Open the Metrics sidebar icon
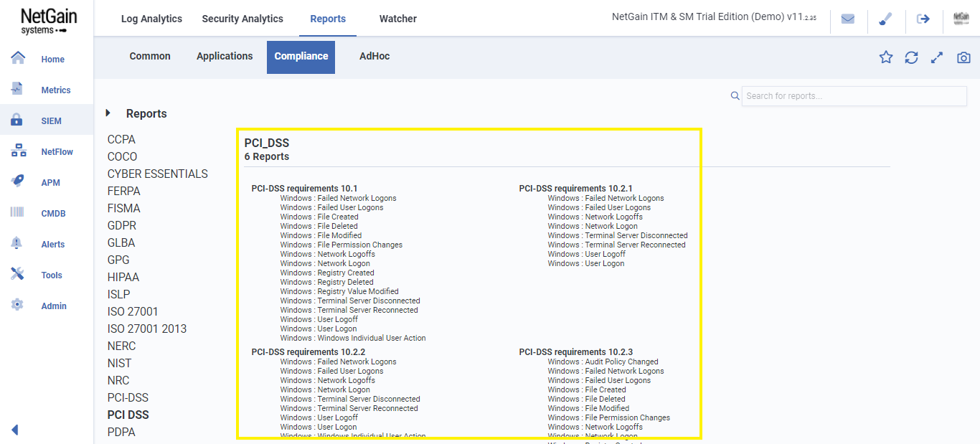The height and width of the screenshot is (444, 980). tap(18, 89)
